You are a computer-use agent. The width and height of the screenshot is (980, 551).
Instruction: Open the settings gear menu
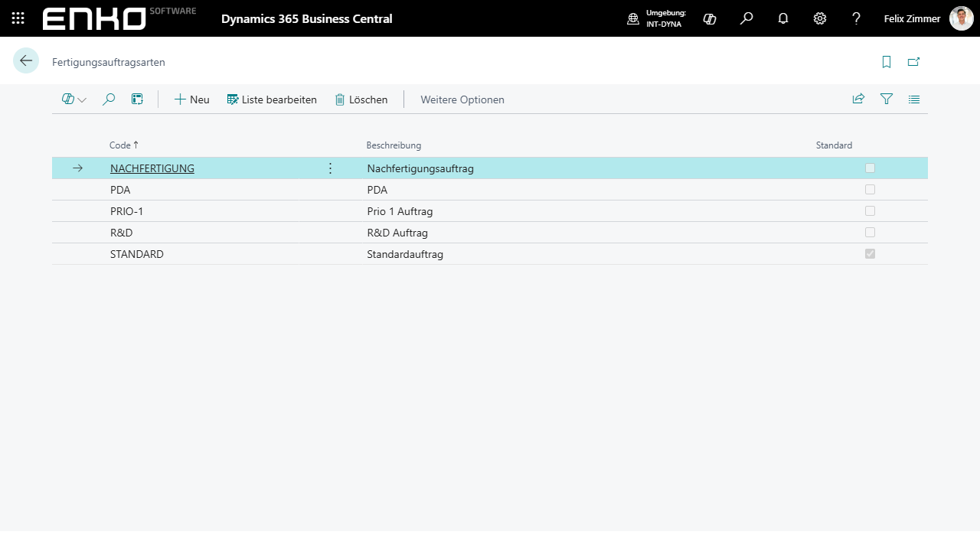[820, 18]
